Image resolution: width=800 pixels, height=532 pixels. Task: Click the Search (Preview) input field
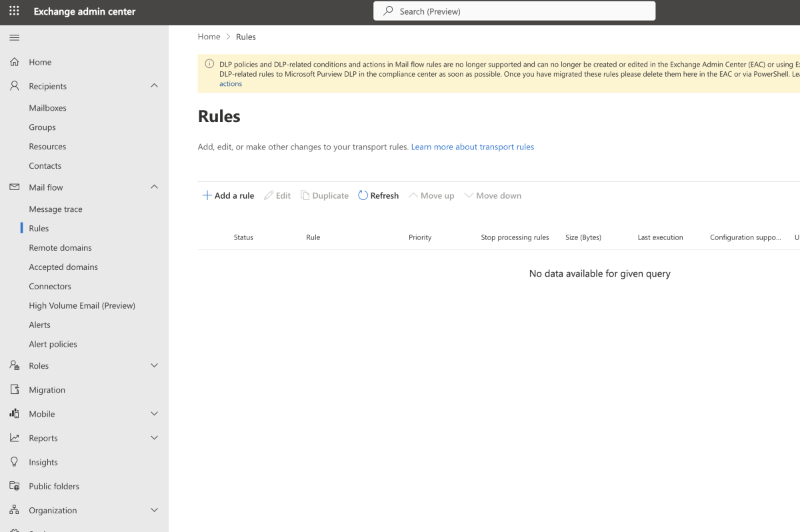[514, 11]
